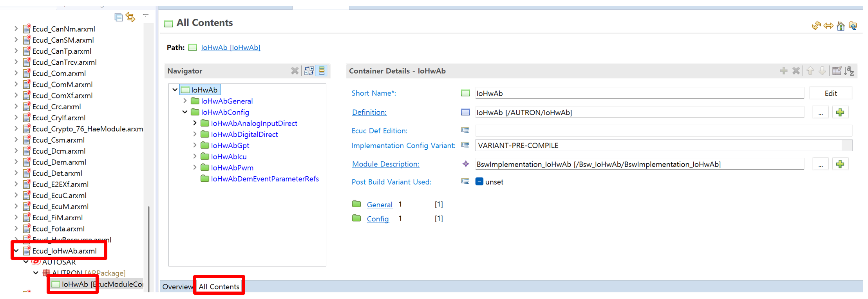The width and height of the screenshot is (868, 299).
Task: Click the table edit icon in Container Details
Action: click(x=837, y=71)
